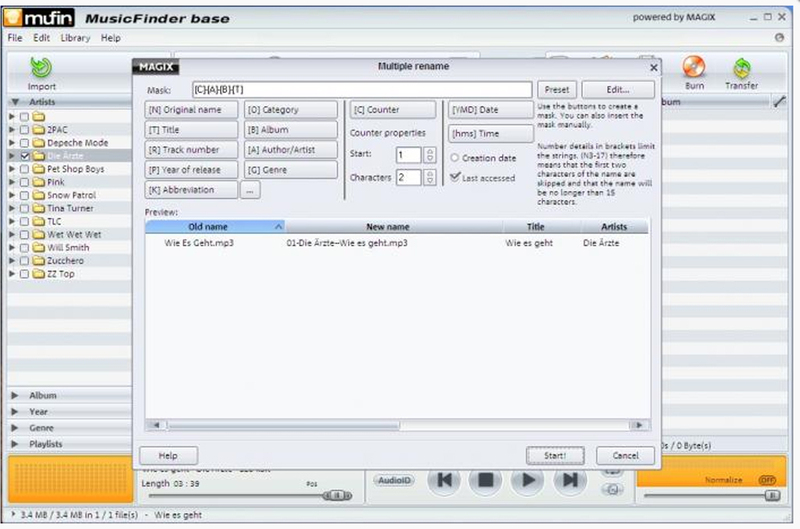Click the New name column header
Image resolution: width=800 pixels, height=529 pixels.
393,226
